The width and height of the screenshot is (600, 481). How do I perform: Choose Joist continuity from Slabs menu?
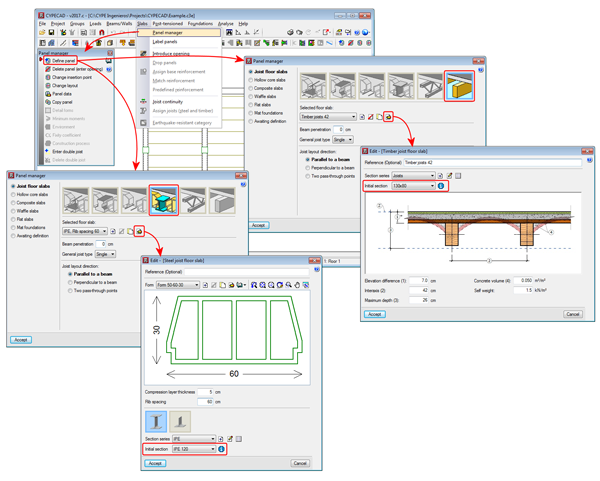pos(167,101)
